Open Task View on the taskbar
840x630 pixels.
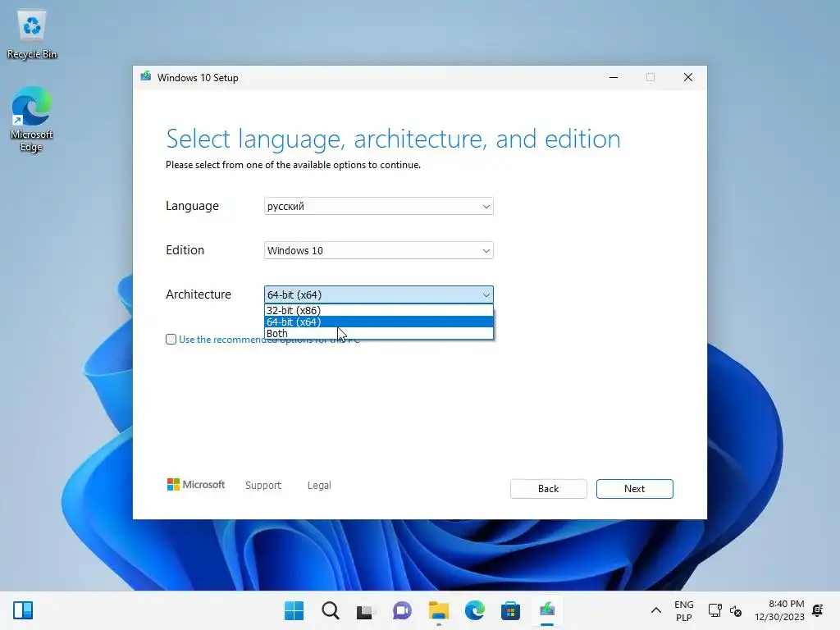[366, 610]
